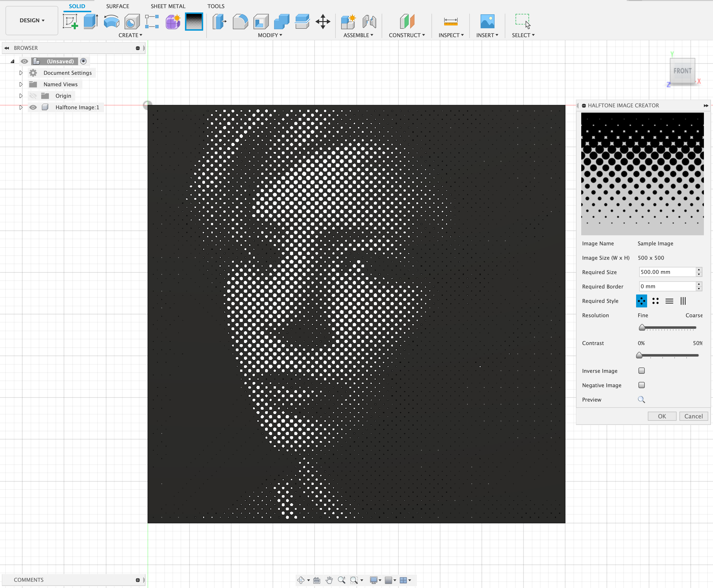
Task: Open the CONSTRUCT dropdown menu
Action: point(407,35)
